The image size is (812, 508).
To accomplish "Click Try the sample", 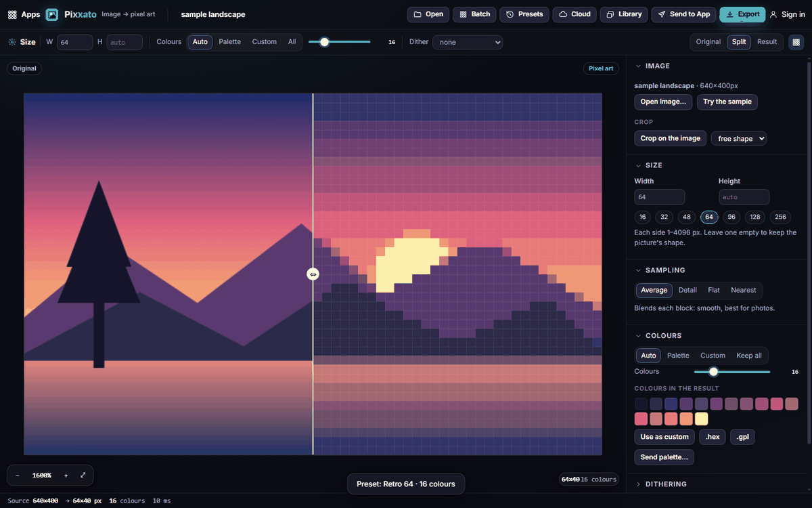I will pos(727,102).
